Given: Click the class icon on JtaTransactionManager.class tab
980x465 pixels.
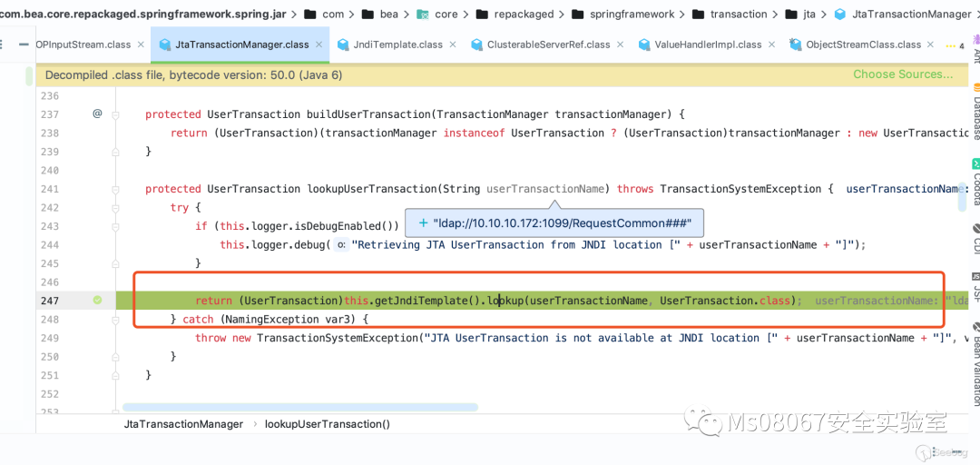Looking at the screenshot, I should [165, 45].
